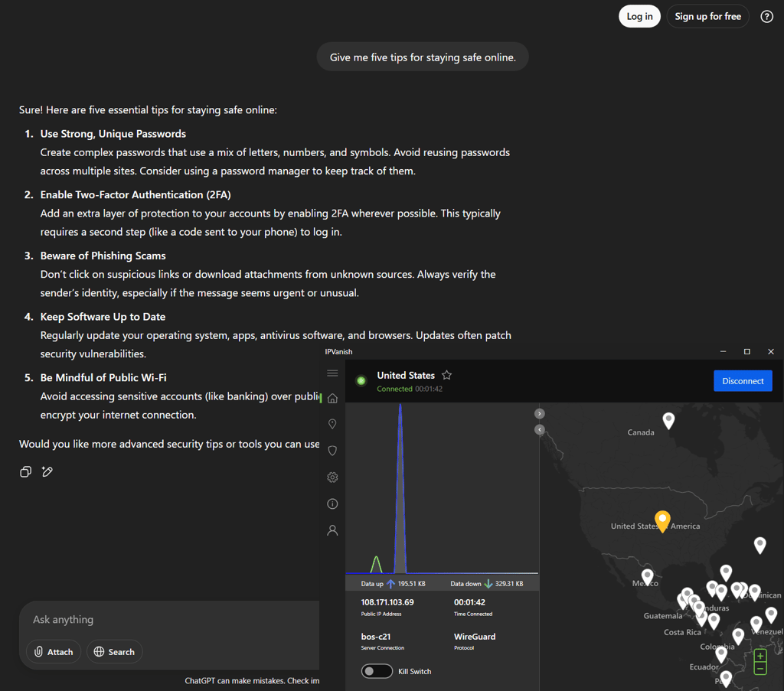Expand map panel with right chevron
Image resolution: width=784 pixels, height=691 pixels.
pos(540,414)
